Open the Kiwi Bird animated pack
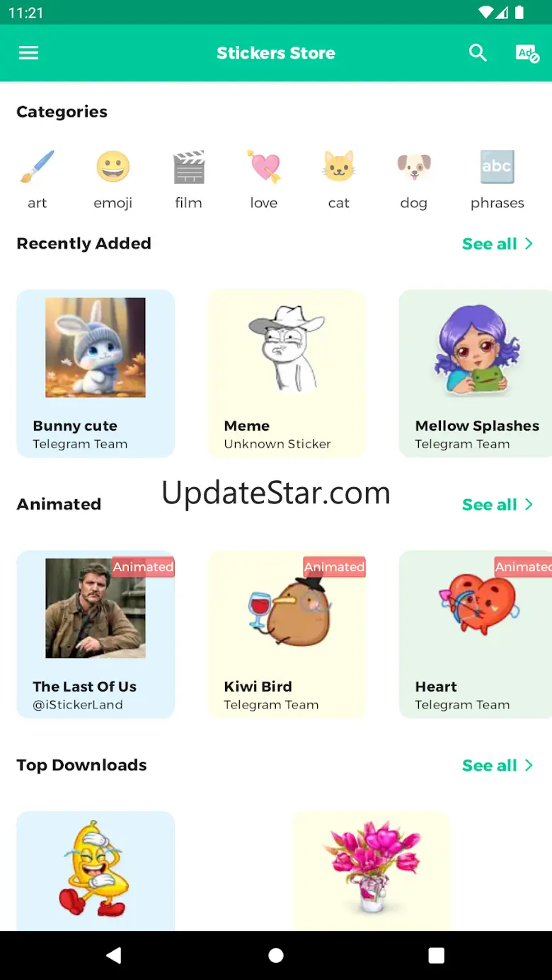Viewport: 552px width, 980px height. tap(287, 634)
